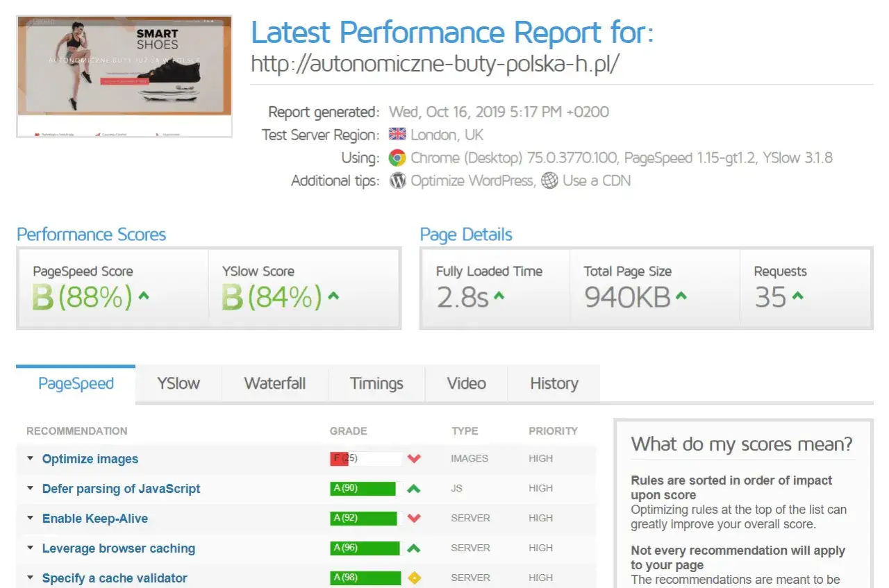Click the CDN globe icon
889x588 pixels.
click(549, 181)
